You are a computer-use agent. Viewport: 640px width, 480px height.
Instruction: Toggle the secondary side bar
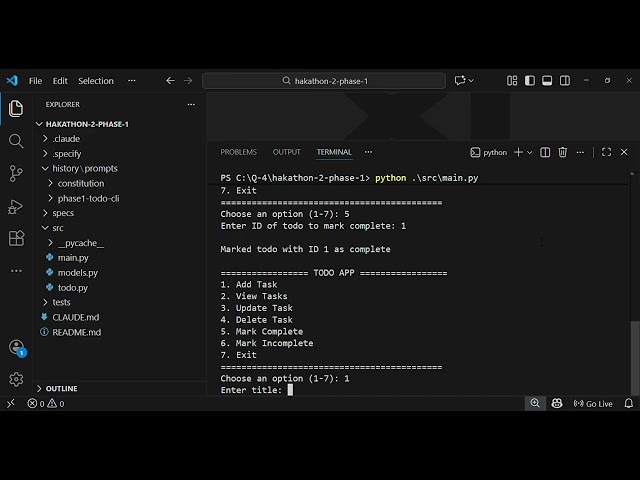(565, 81)
